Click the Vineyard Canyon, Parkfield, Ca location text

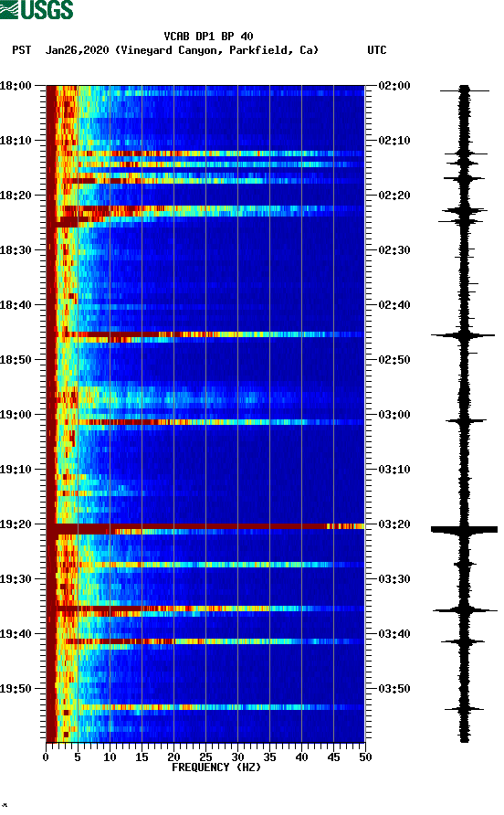point(216,50)
